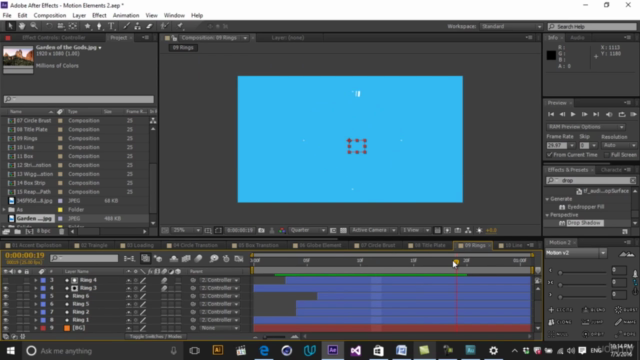Open the Workspace Standard dropdown

click(x=511, y=27)
